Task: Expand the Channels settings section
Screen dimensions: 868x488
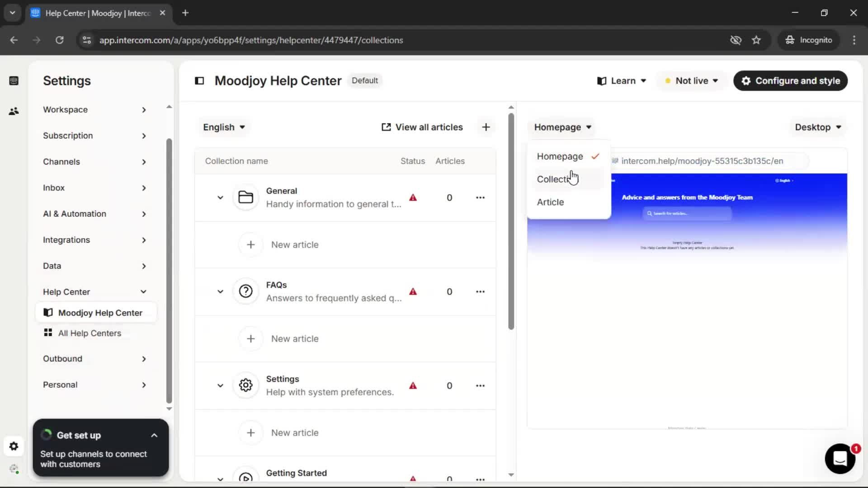Action: click(95, 162)
